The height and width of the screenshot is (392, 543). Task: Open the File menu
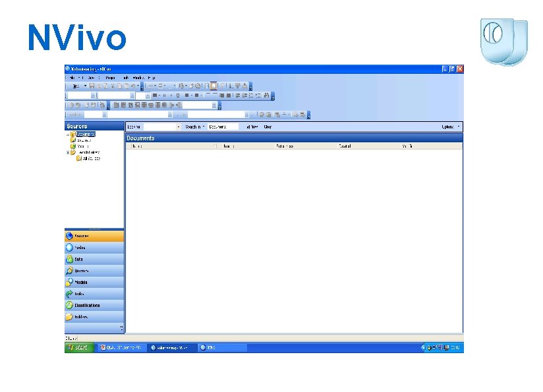point(72,78)
